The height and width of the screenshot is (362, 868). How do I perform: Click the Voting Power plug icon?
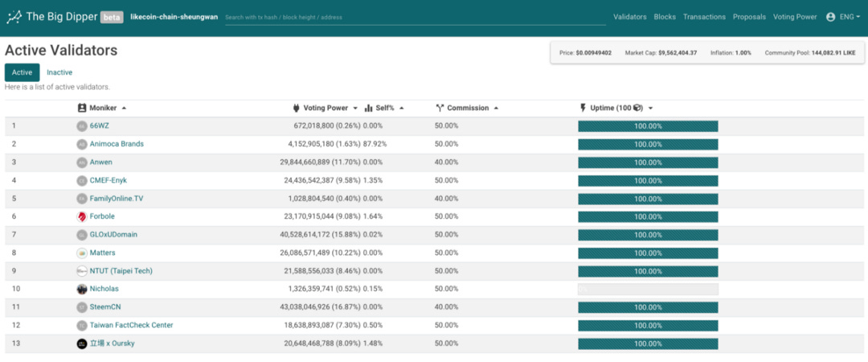pyautogui.click(x=297, y=108)
